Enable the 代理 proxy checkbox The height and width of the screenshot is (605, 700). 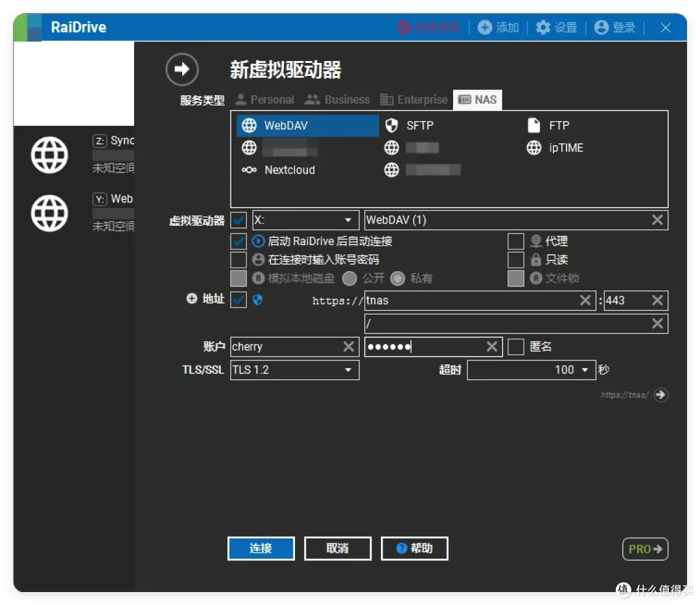(x=516, y=241)
